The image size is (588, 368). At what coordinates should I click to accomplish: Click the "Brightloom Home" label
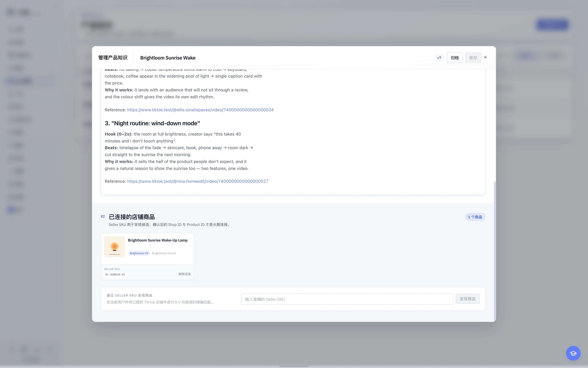[x=164, y=253]
